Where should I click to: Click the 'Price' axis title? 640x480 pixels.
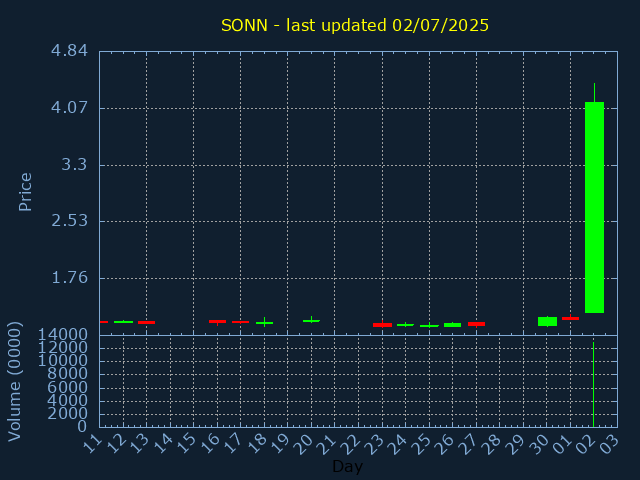click(x=25, y=192)
